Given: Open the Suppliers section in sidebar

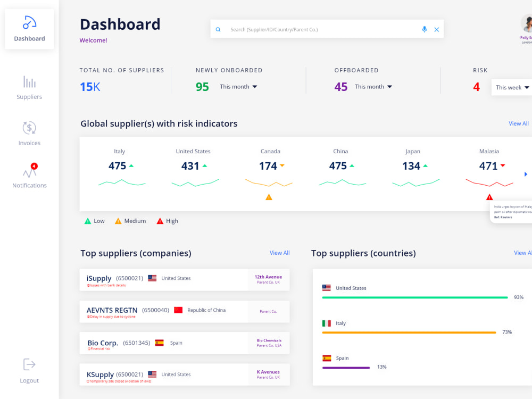Looking at the screenshot, I should coord(29,88).
